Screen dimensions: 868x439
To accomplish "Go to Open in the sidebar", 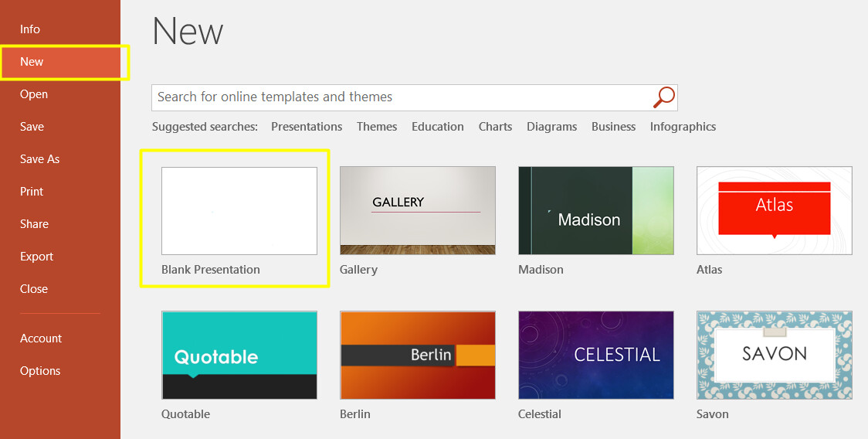I will (x=34, y=94).
